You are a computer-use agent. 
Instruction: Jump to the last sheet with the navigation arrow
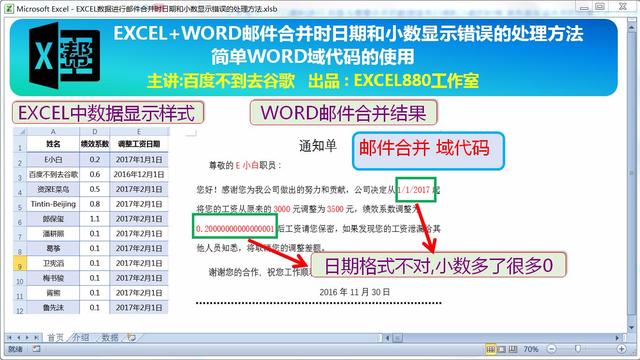(x=36, y=338)
